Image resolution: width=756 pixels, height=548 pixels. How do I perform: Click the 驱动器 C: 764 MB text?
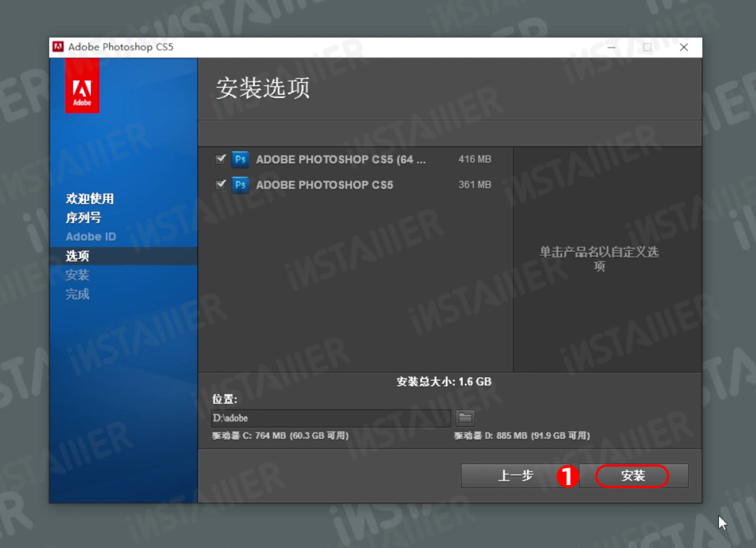click(280, 436)
